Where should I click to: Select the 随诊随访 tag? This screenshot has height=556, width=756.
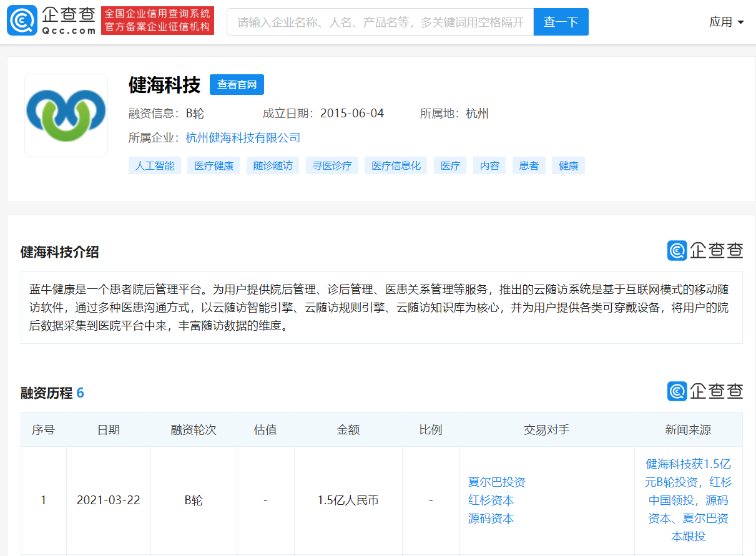point(273,165)
